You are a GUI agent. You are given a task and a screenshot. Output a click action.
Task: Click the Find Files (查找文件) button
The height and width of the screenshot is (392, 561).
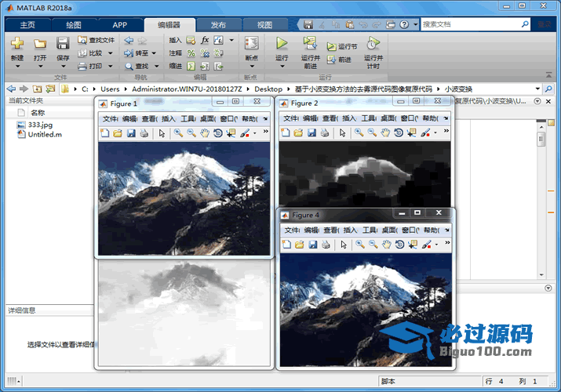(x=97, y=40)
